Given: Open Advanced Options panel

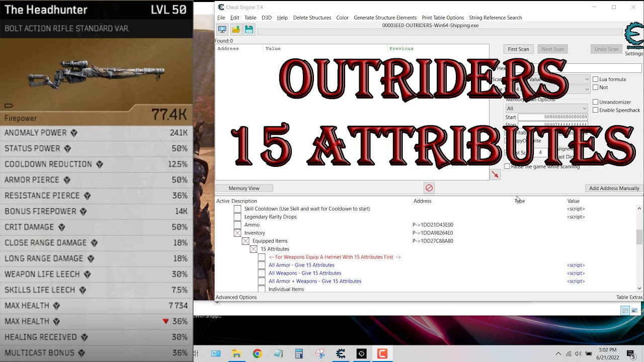Looking at the screenshot, I should pos(236,297).
